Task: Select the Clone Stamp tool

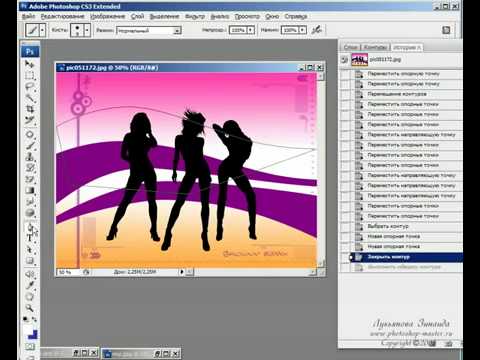Action: click(x=30, y=157)
